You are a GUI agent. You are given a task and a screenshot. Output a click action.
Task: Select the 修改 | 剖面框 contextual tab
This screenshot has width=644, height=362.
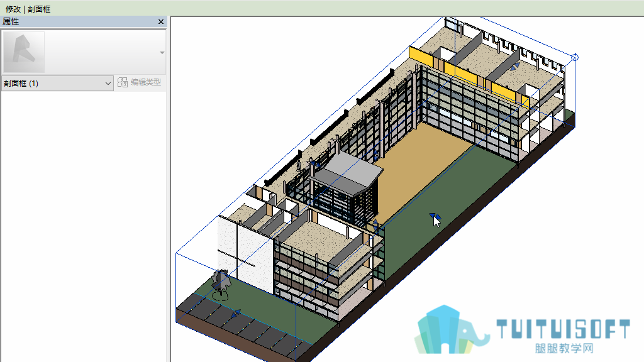coord(28,9)
